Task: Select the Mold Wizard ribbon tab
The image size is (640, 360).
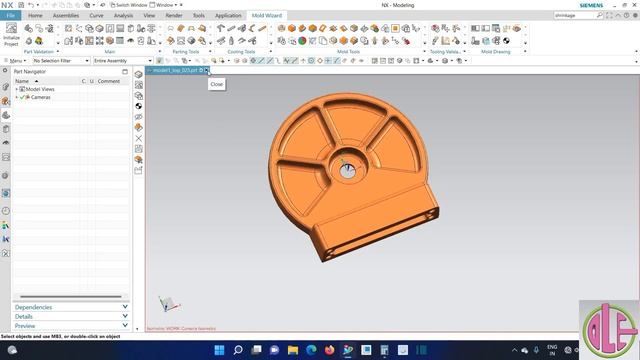Action: coord(267,16)
